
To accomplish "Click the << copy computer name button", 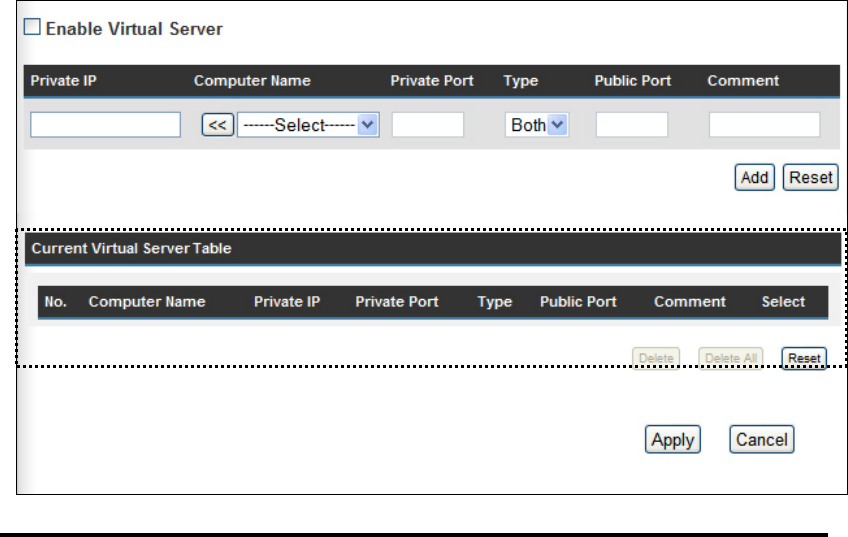I will tap(217, 125).
